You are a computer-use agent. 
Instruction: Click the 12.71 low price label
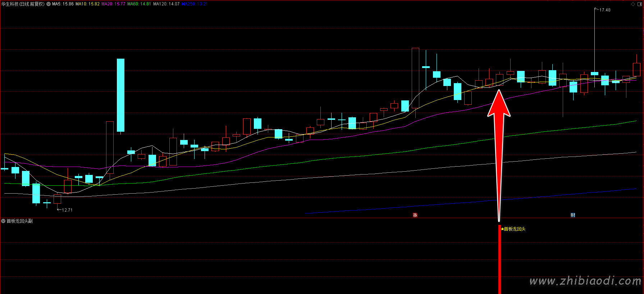tap(67, 210)
